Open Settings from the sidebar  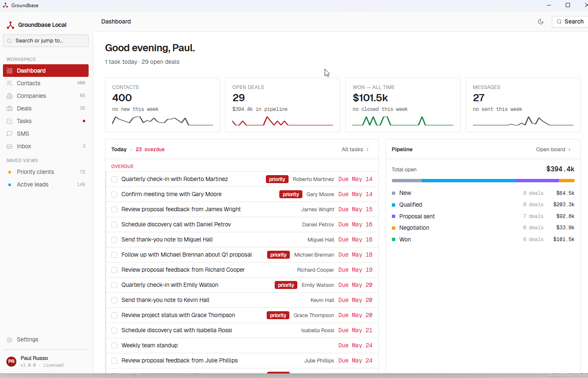46,340
